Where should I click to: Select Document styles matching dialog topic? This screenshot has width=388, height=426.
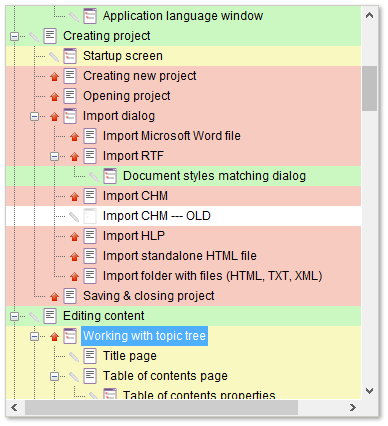[x=214, y=176]
